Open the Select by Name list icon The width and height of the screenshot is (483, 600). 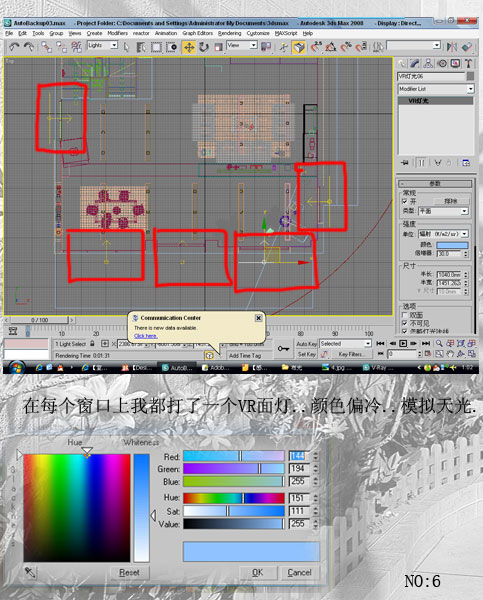tap(141, 47)
